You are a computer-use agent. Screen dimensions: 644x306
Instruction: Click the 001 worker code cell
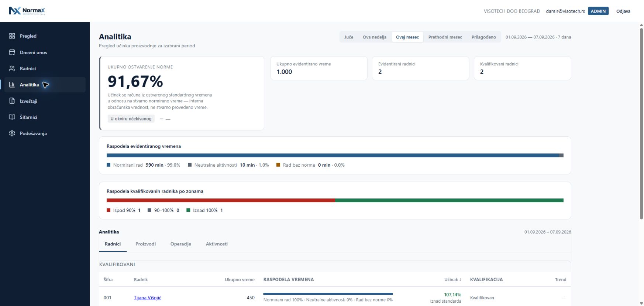[107, 298]
